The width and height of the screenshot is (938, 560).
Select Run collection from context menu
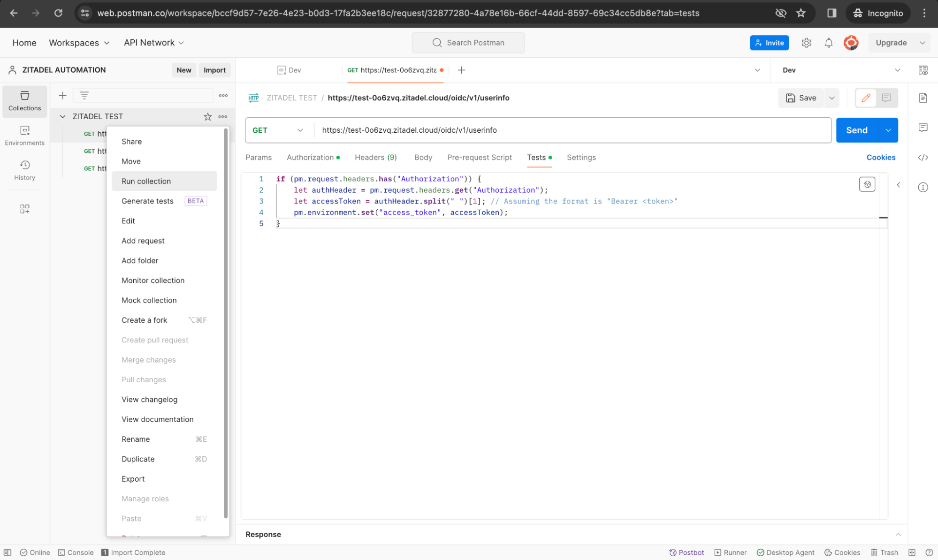click(164, 181)
